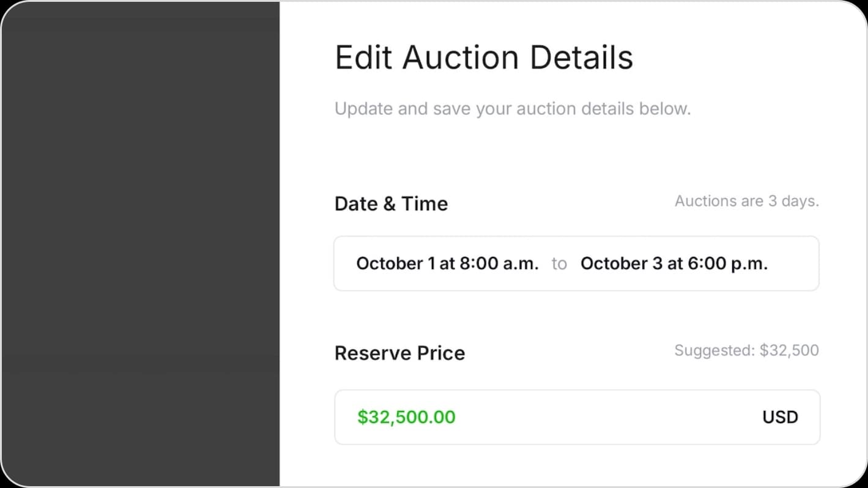Click empty space inside the reserve price field
Image resolution: width=868 pixels, height=488 pixels.
tap(606, 417)
